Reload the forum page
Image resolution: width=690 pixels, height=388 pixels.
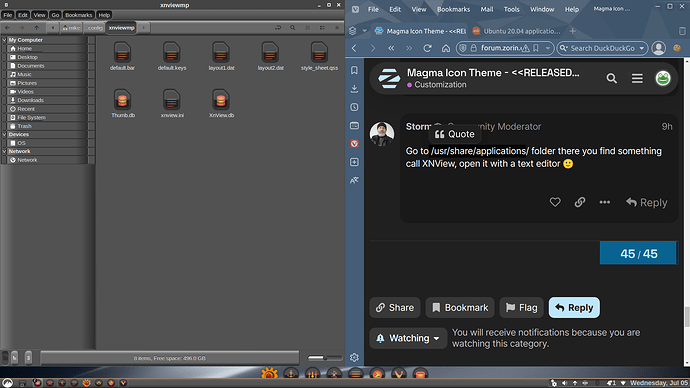point(427,48)
